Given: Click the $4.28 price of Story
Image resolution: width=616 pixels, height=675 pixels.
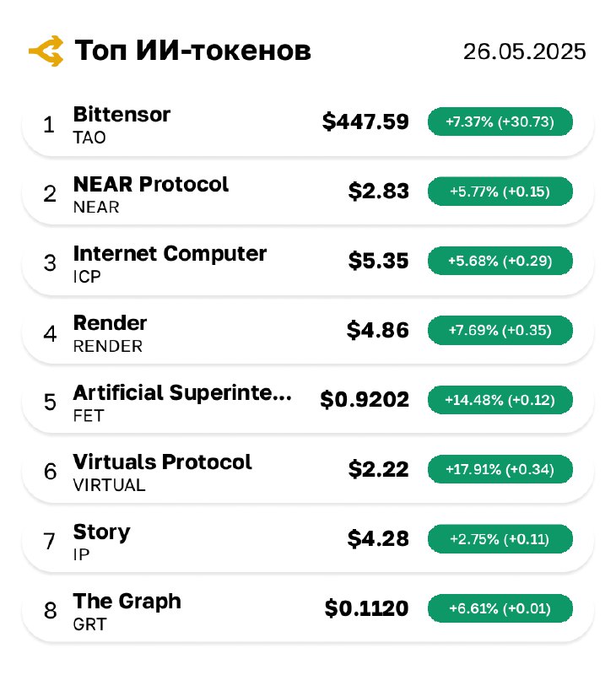Looking at the screenshot, I should tap(378, 539).
